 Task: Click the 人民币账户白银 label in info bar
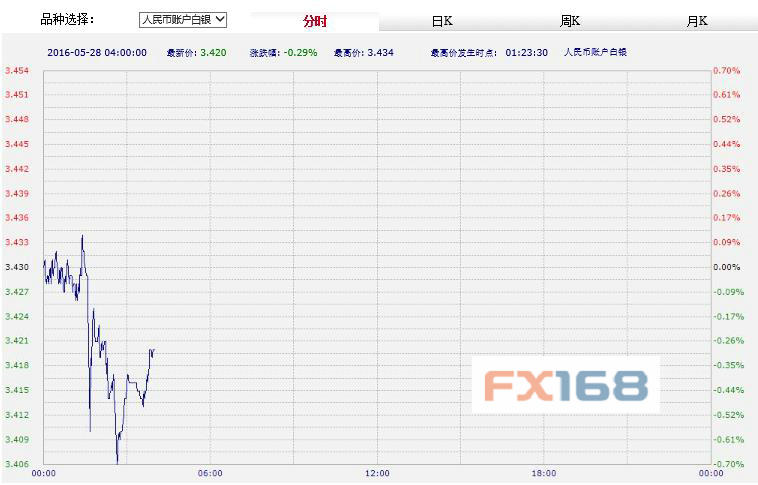(596, 51)
